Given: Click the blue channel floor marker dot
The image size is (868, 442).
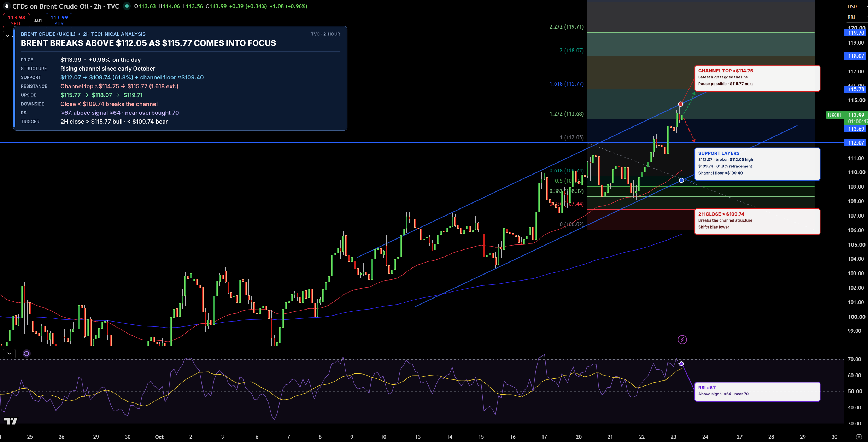Looking at the screenshot, I should (681, 181).
